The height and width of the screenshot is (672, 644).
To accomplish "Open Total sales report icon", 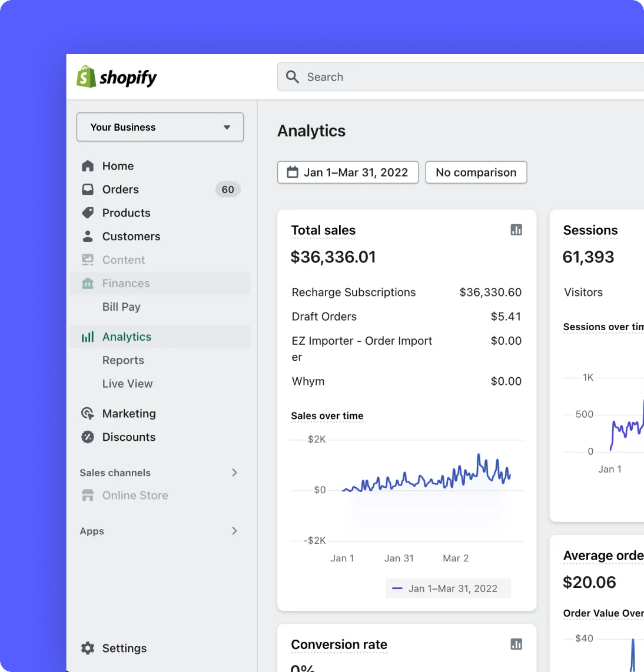I will 516,230.
